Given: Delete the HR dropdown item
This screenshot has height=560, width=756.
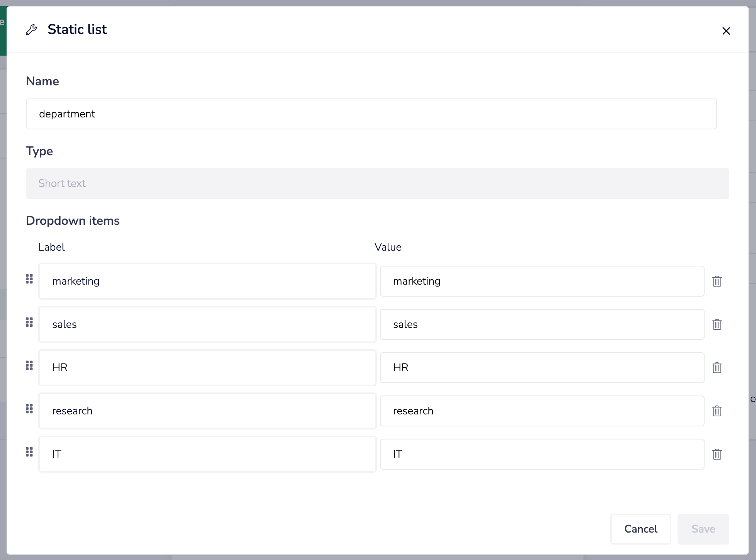Looking at the screenshot, I should coord(717,368).
